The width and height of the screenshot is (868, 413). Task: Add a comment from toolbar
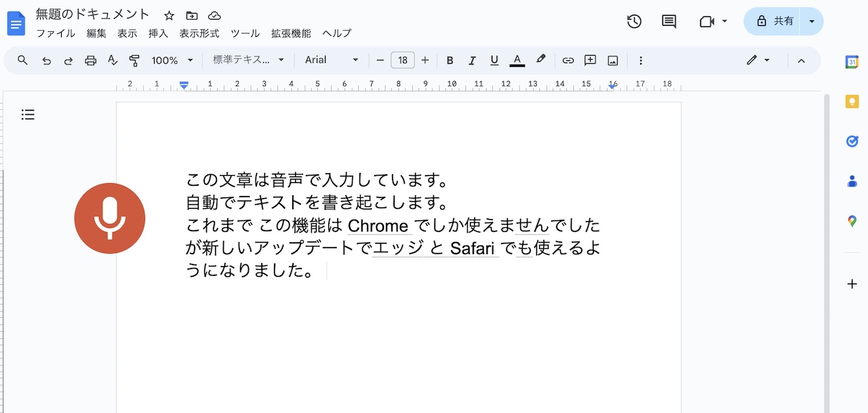tap(591, 60)
